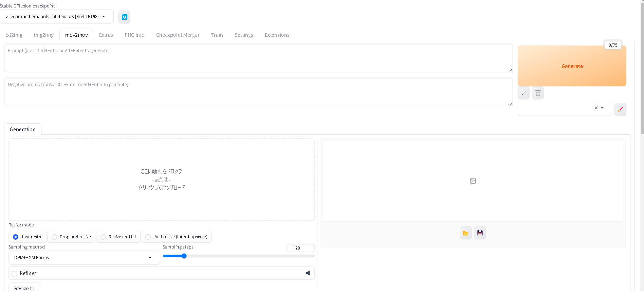Click the Resize to tab button

(24, 288)
